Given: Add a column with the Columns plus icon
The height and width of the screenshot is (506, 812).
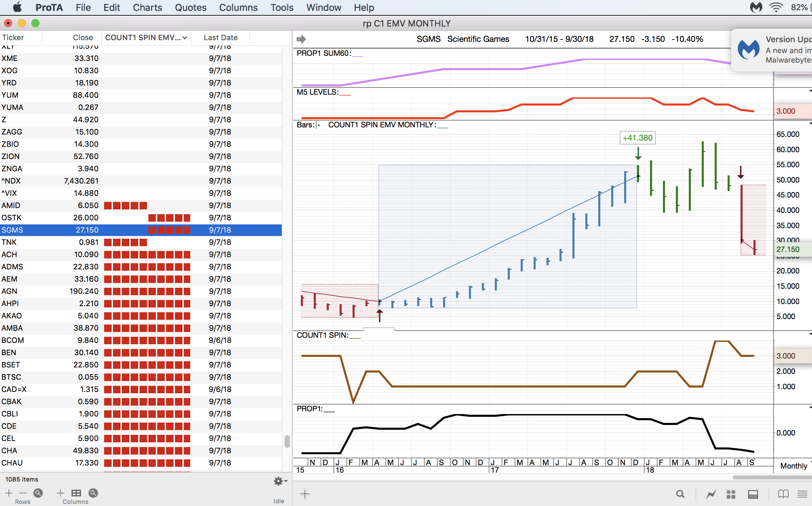Looking at the screenshot, I should coord(60,493).
